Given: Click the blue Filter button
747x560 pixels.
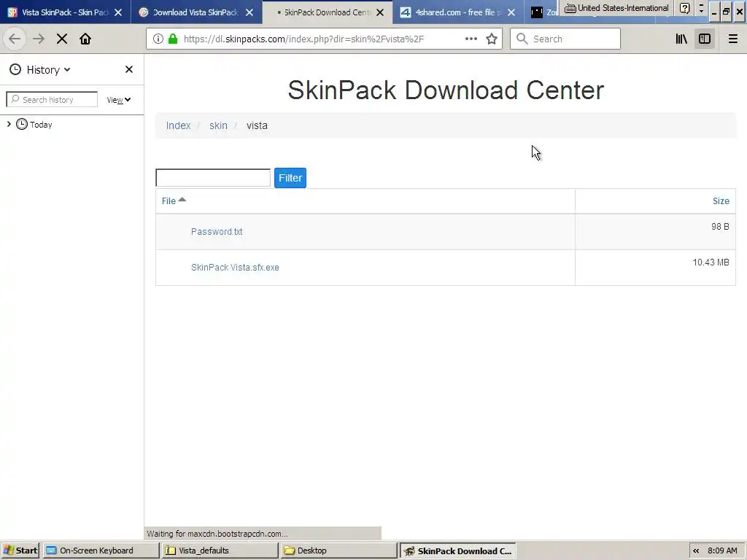Looking at the screenshot, I should tap(290, 178).
